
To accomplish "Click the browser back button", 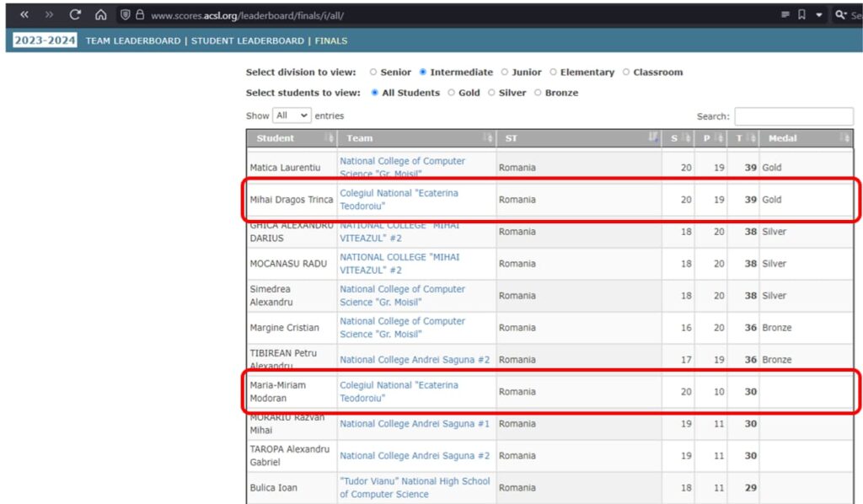I will pos(24,15).
